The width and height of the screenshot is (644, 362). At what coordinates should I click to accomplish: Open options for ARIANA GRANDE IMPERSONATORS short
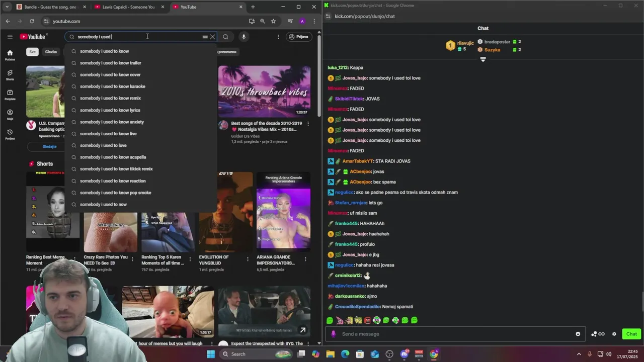pyautogui.click(x=305, y=259)
